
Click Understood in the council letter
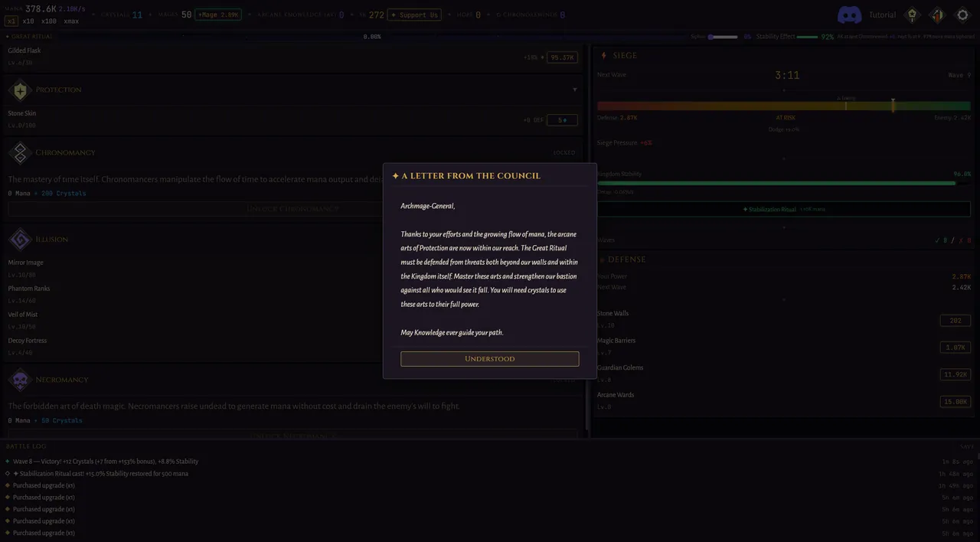490,359
